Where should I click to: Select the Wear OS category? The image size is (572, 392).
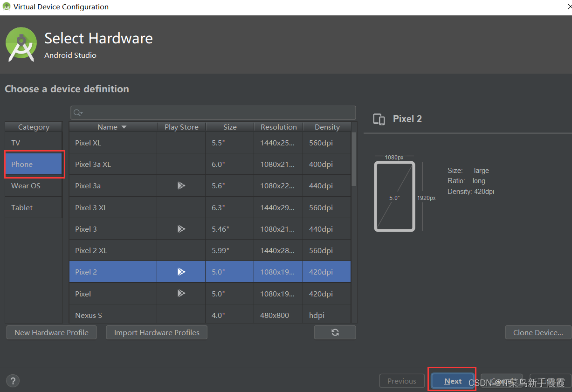(x=34, y=186)
